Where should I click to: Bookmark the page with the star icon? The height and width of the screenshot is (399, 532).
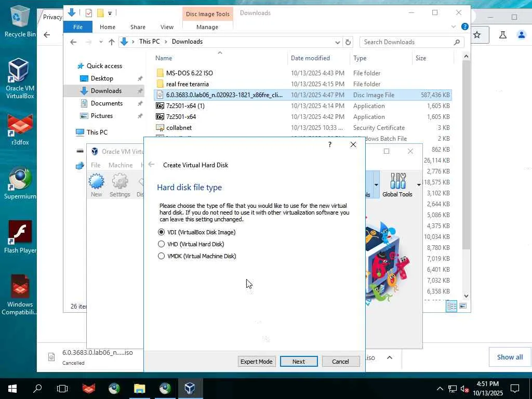click(477, 35)
